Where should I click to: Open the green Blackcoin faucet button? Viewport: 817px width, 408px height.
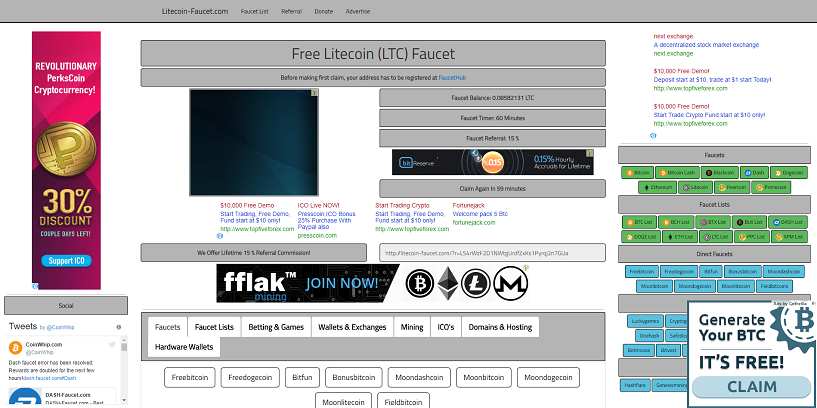point(720,172)
